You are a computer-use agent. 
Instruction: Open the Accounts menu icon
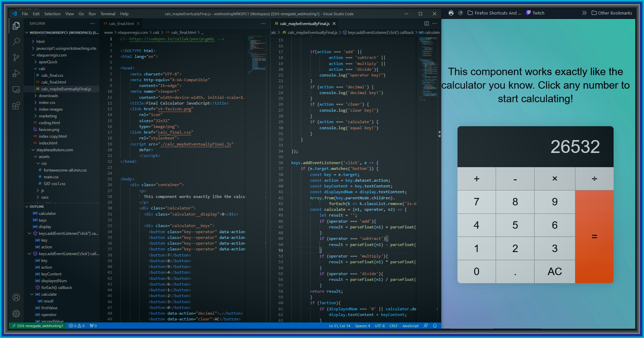[x=16, y=297]
